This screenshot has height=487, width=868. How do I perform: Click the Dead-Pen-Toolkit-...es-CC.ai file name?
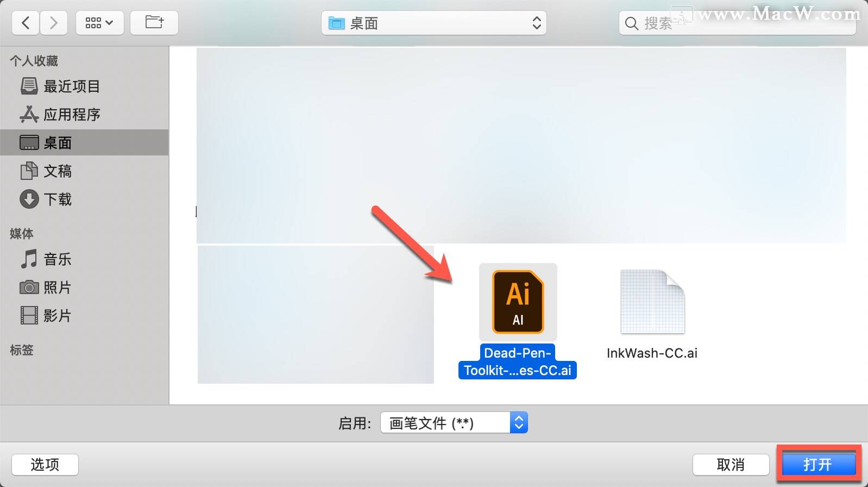[x=518, y=361]
